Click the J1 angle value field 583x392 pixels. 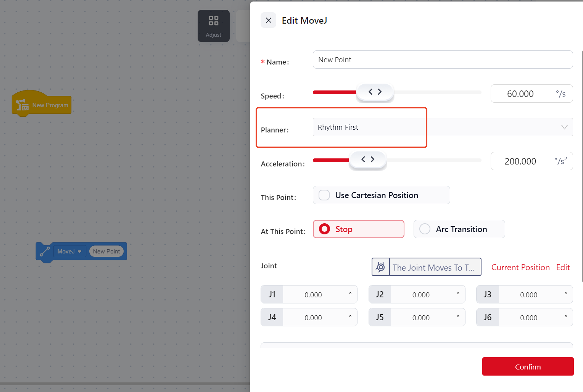coord(313,295)
